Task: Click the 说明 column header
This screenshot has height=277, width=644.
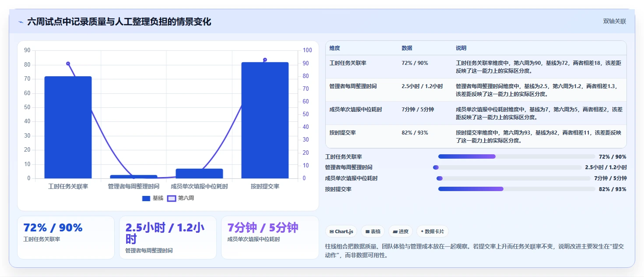Action: (x=461, y=48)
